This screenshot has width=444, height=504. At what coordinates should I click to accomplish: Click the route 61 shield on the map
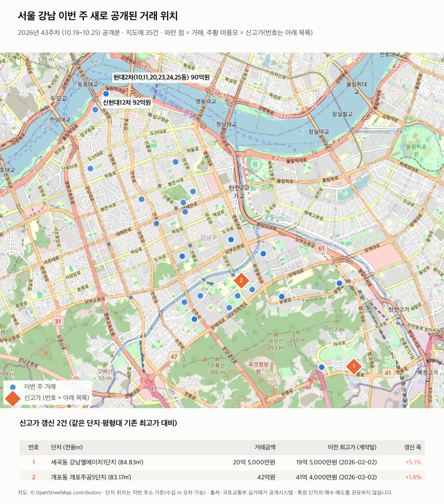pos(321,248)
